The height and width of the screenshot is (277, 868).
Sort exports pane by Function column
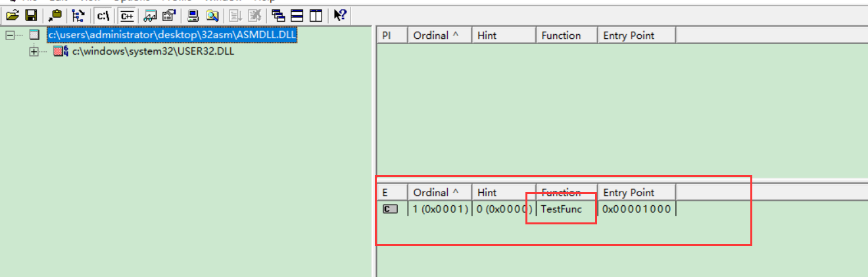[567, 193]
